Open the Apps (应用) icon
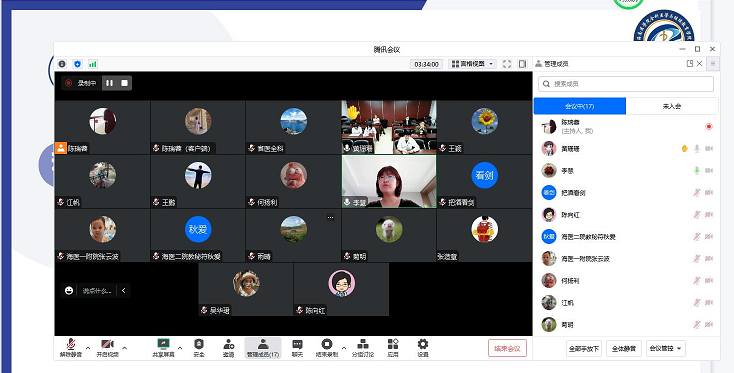The height and width of the screenshot is (373, 734). 393,348
